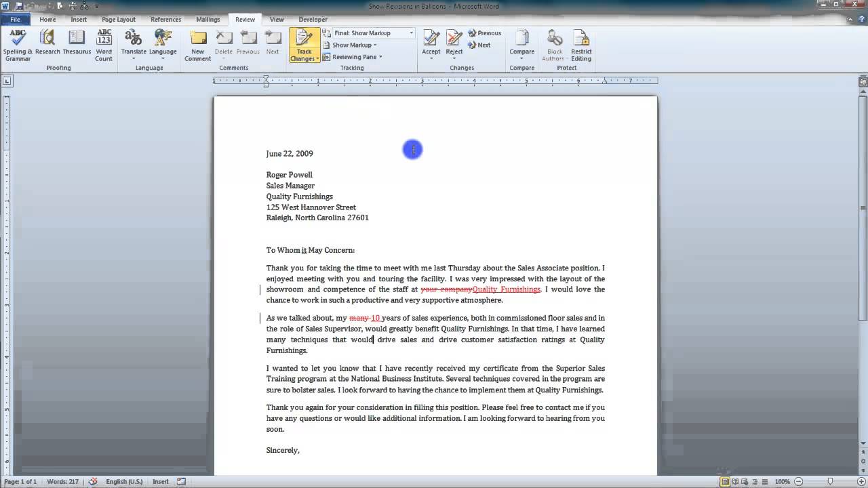Click the deleted text 'your company'
This screenshot has height=488, width=868.
point(446,289)
